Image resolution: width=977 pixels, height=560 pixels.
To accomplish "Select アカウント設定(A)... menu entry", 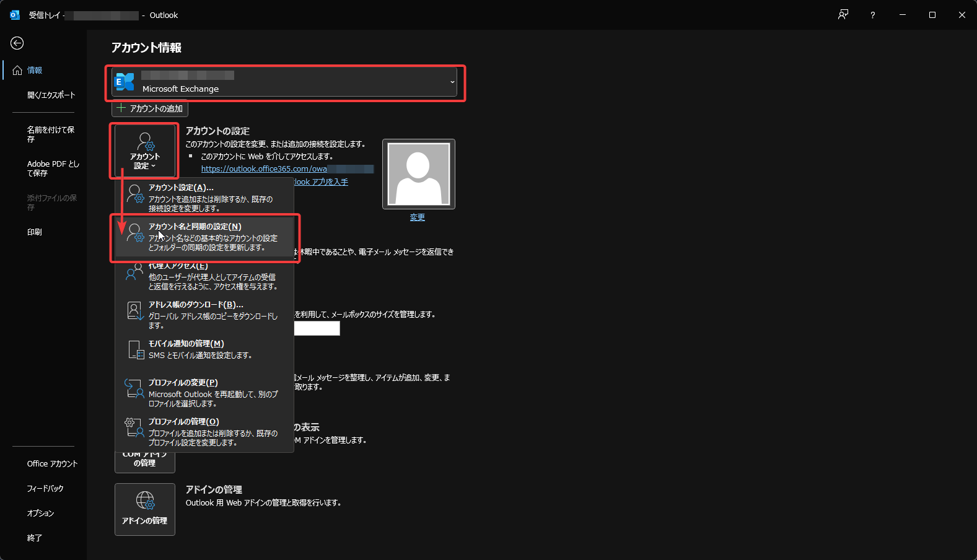I will (x=204, y=197).
